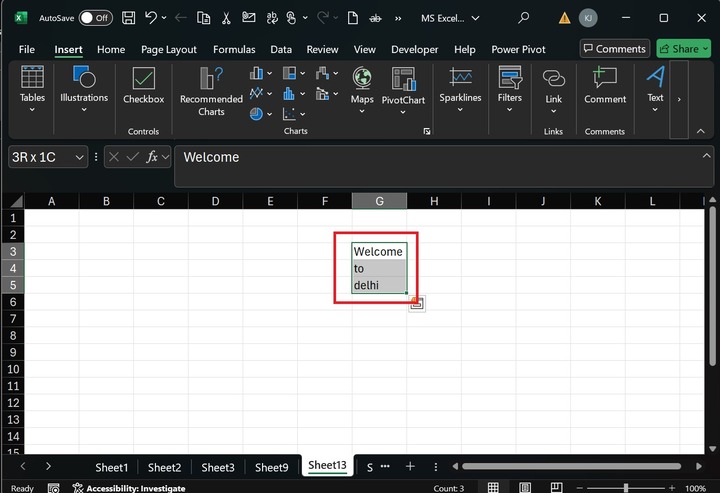Viewport: 720px width, 493px height.
Task: Toggle the AutoSave switch
Action: [95, 18]
